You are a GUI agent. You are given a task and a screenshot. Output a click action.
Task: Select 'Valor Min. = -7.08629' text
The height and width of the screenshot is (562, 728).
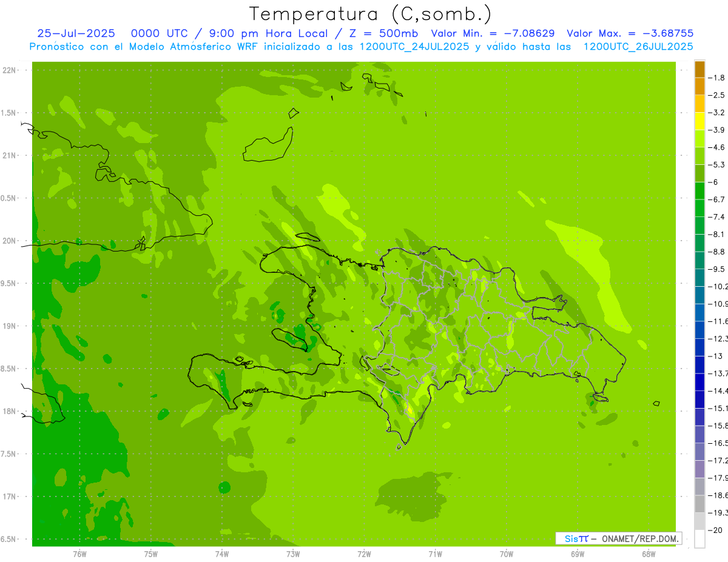[493, 33]
